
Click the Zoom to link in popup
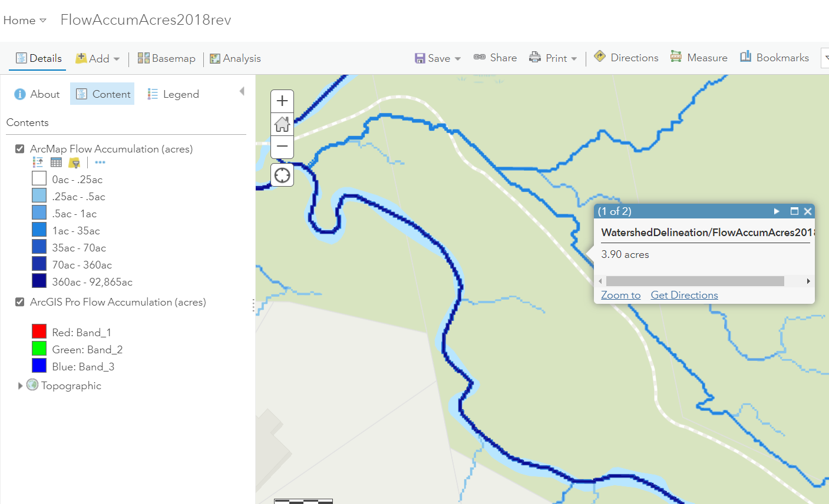click(620, 295)
